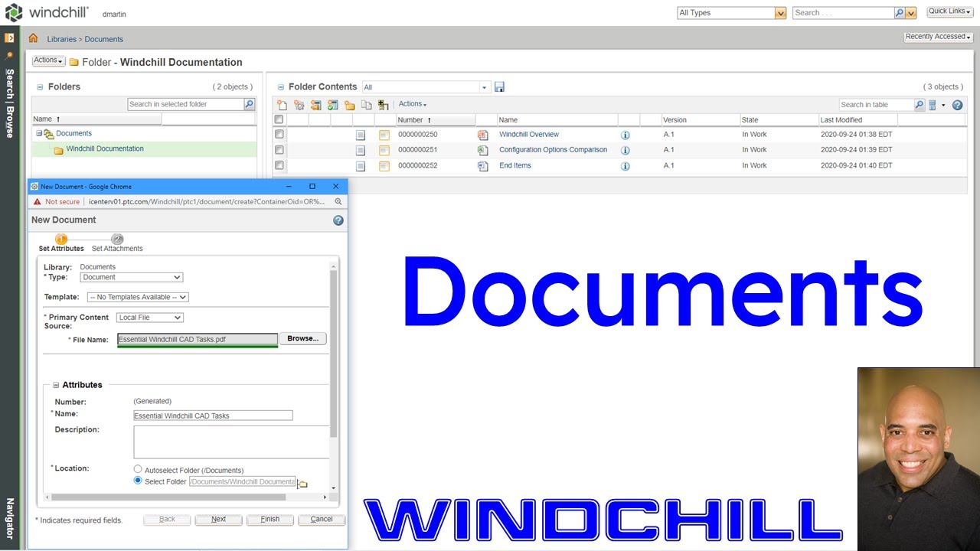Open Windchill Overview document link
Viewport: 980px width, 551px height.
[529, 135]
